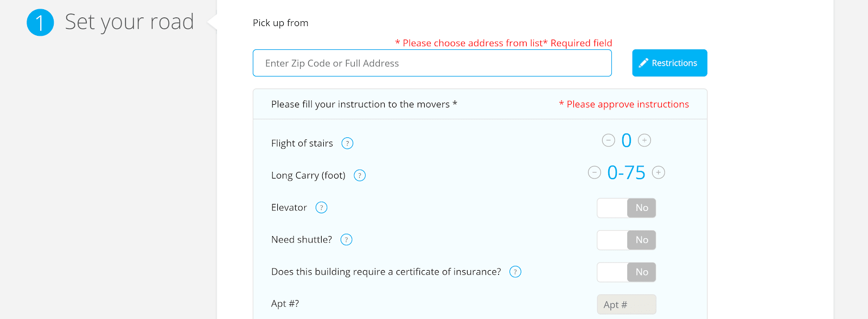Viewport: 868px width, 319px height.
Task: Click the pencil icon on the Restrictions button
Action: (x=643, y=63)
